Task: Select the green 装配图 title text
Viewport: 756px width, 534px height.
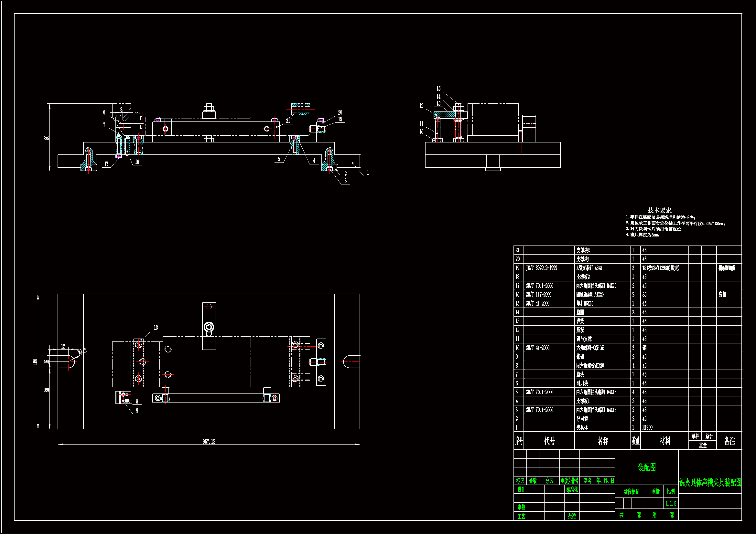Action: tap(647, 467)
